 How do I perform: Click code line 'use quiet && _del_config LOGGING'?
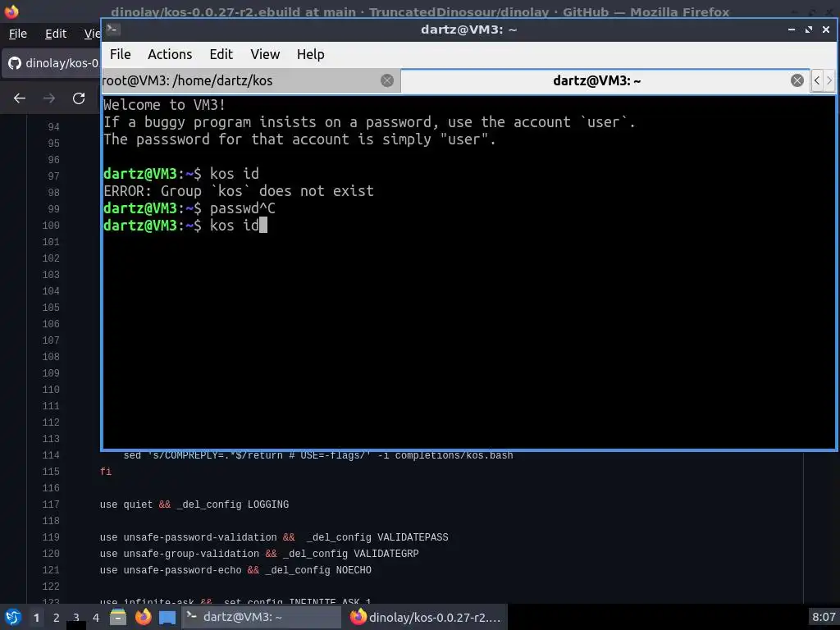pyautogui.click(x=194, y=504)
